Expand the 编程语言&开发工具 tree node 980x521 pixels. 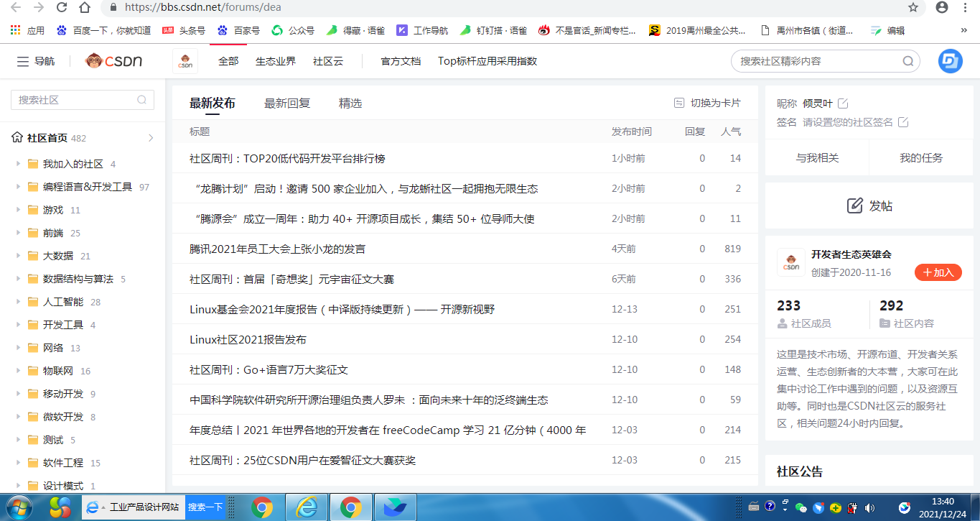coord(18,187)
